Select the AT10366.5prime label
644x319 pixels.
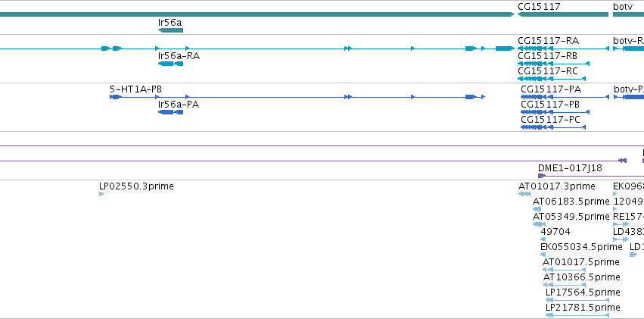[582, 277]
